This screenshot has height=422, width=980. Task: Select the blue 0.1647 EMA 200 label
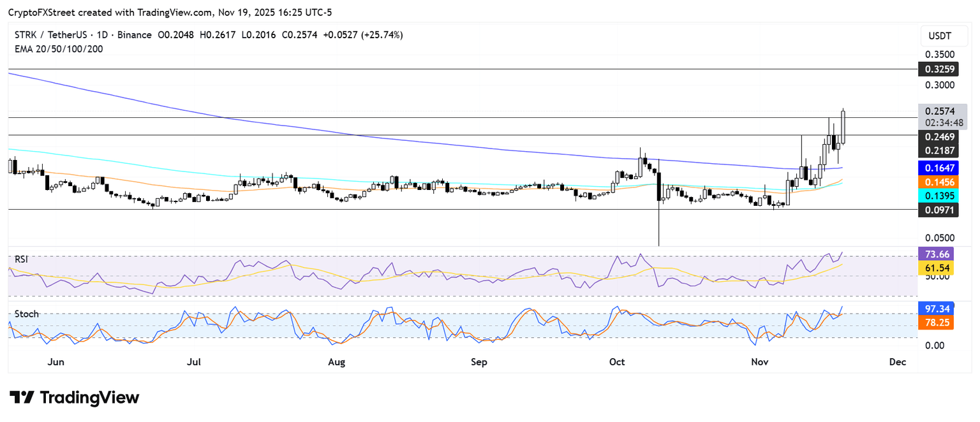[936, 168]
